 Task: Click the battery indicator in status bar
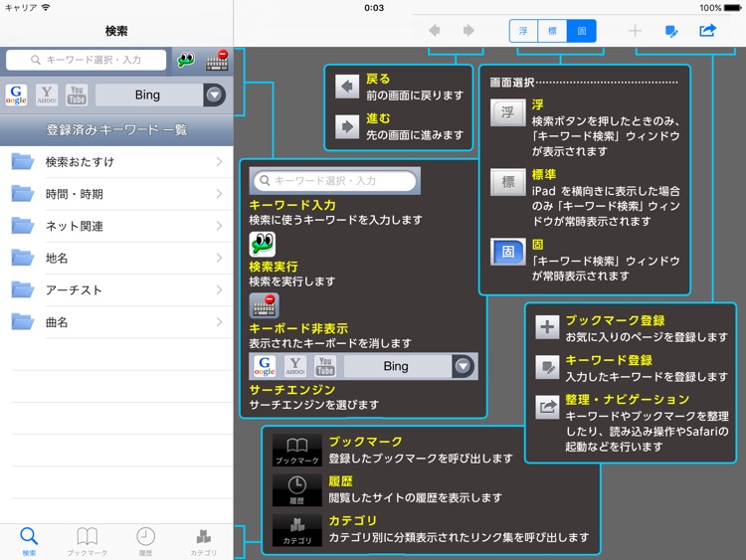point(732,8)
